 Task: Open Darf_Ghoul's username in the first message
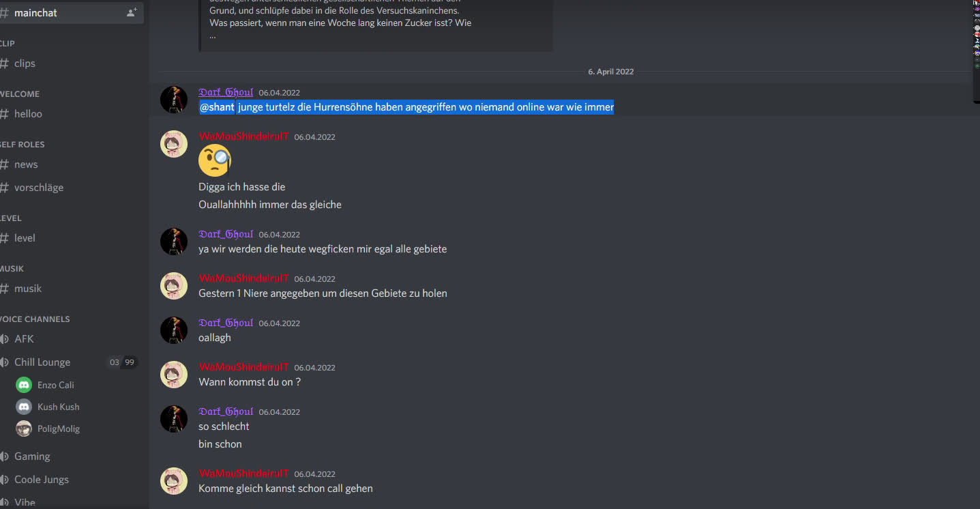click(226, 92)
